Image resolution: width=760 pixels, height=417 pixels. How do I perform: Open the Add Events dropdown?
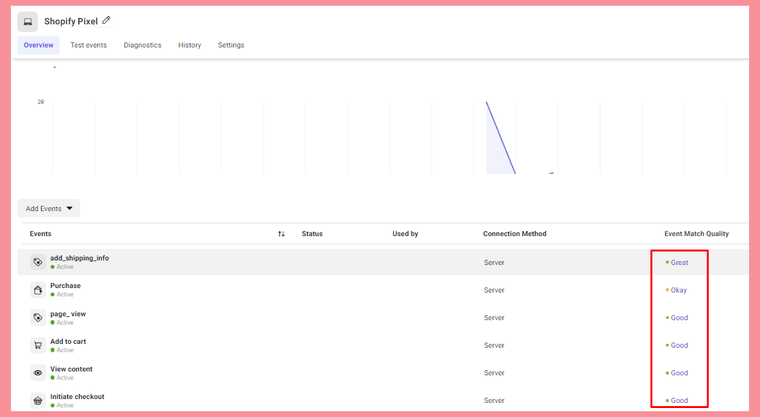click(49, 209)
